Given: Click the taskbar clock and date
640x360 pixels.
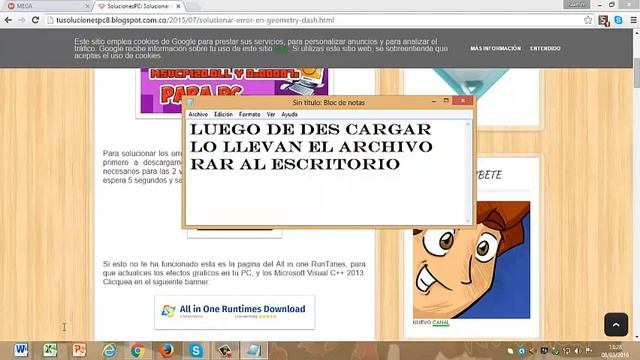Looking at the screenshot, I should pyautogui.click(x=615, y=351).
